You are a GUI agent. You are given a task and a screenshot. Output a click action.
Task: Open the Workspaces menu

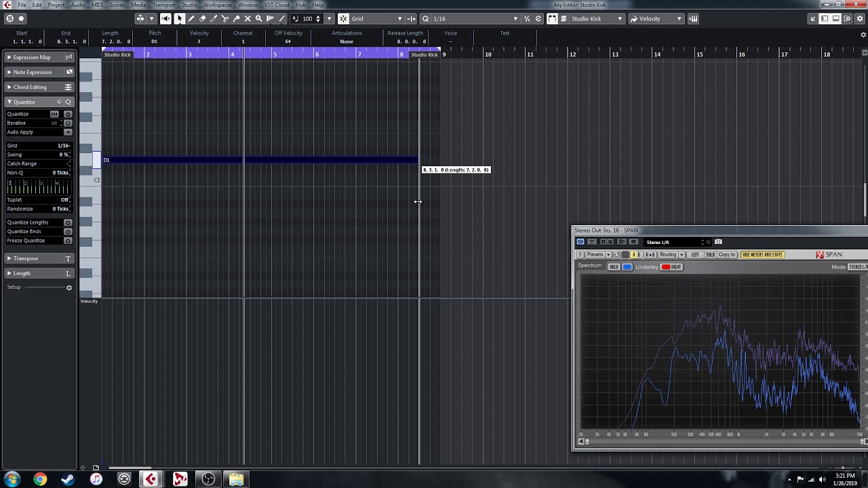218,5
